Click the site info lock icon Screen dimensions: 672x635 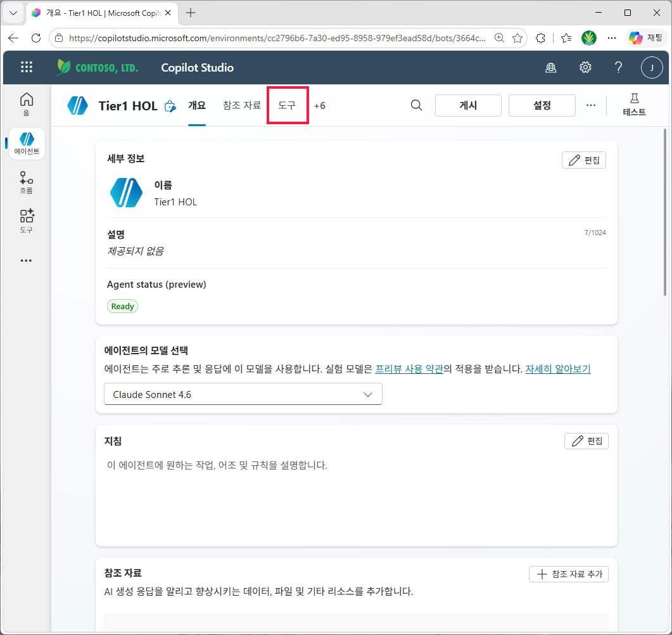click(59, 38)
